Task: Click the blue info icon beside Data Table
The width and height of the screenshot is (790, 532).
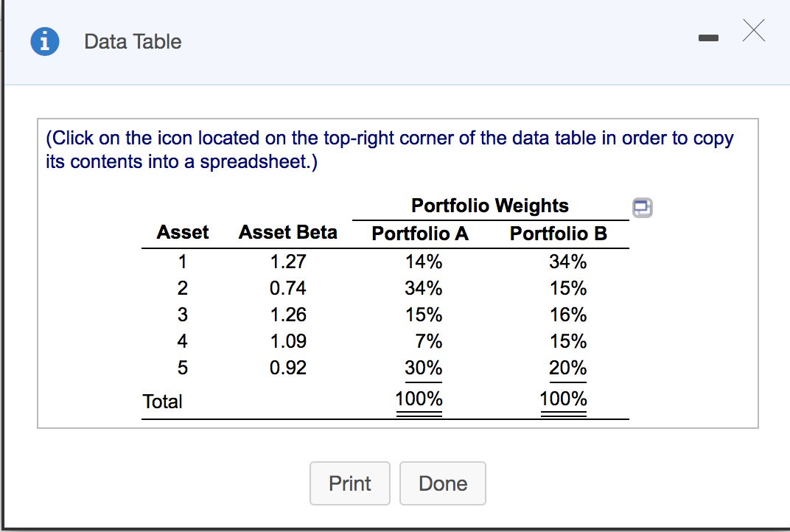Action: click(44, 41)
